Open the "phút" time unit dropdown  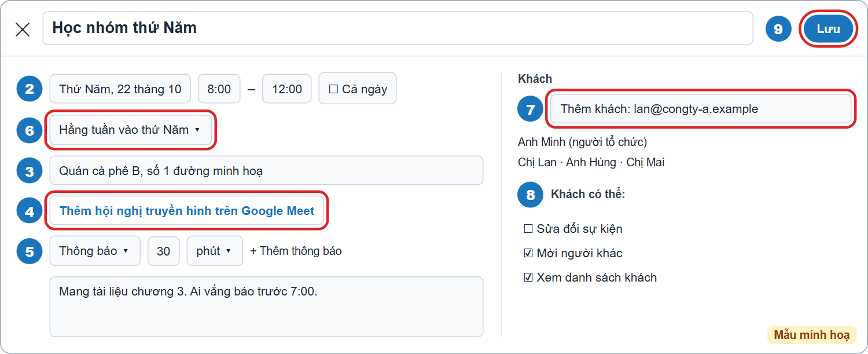tap(215, 251)
